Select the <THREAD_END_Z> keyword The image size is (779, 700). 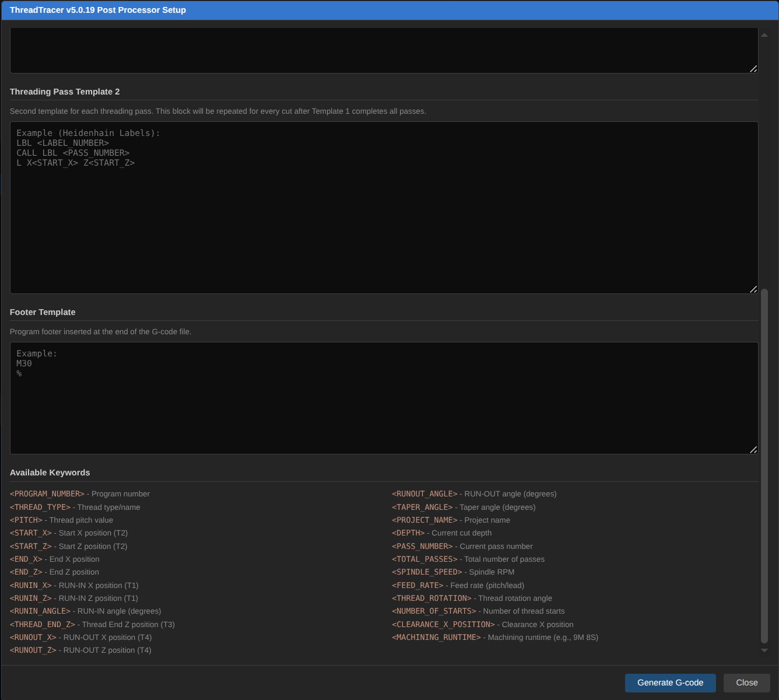(x=43, y=625)
